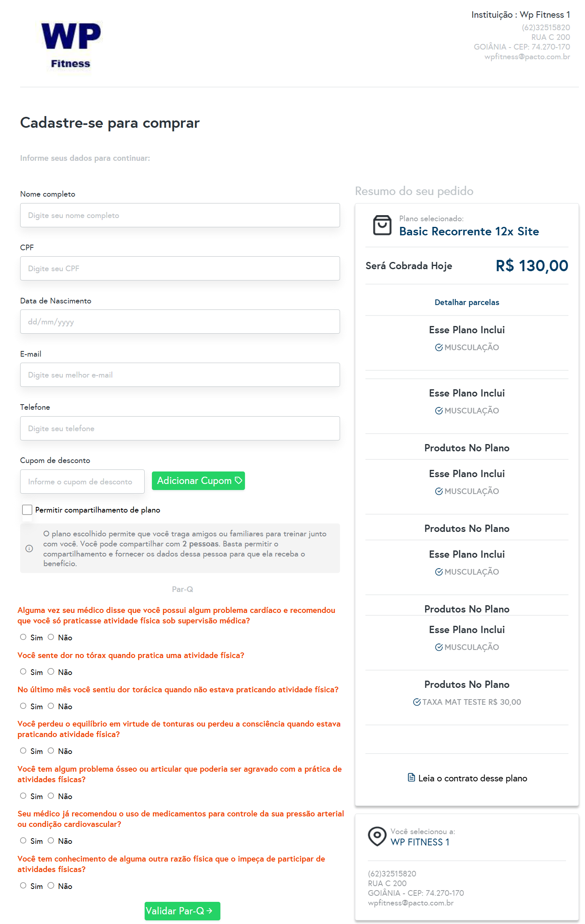The width and height of the screenshot is (585, 924).
Task: Focus the Nome completo input field
Action: pyautogui.click(x=180, y=215)
